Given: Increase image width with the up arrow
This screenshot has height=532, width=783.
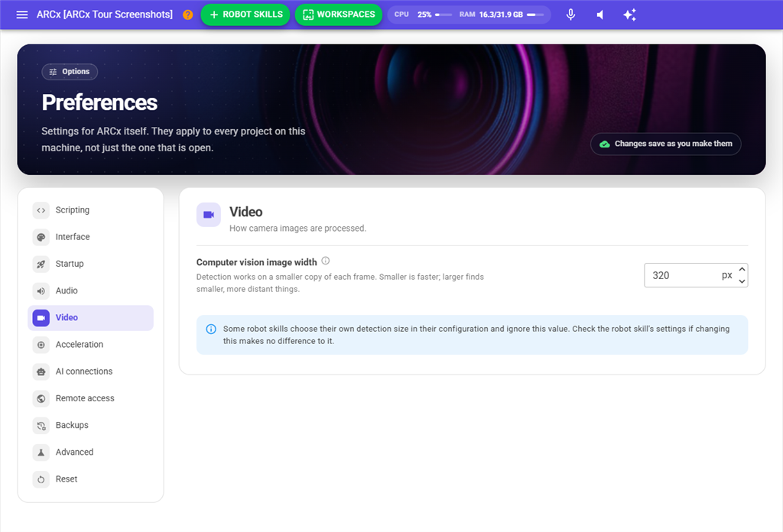Looking at the screenshot, I should pyautogui.click(x=742, y=270).
